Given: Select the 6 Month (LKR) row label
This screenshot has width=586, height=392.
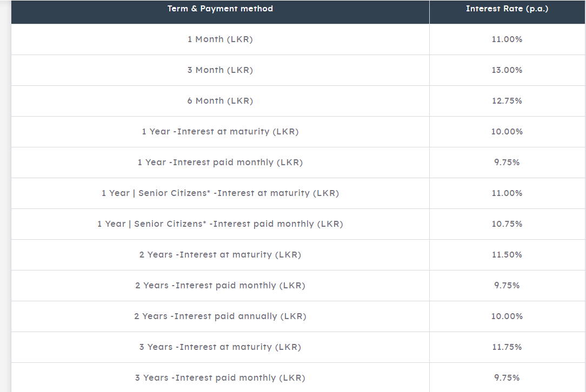Looking at the screenshot, I should (x=220, y=101).
